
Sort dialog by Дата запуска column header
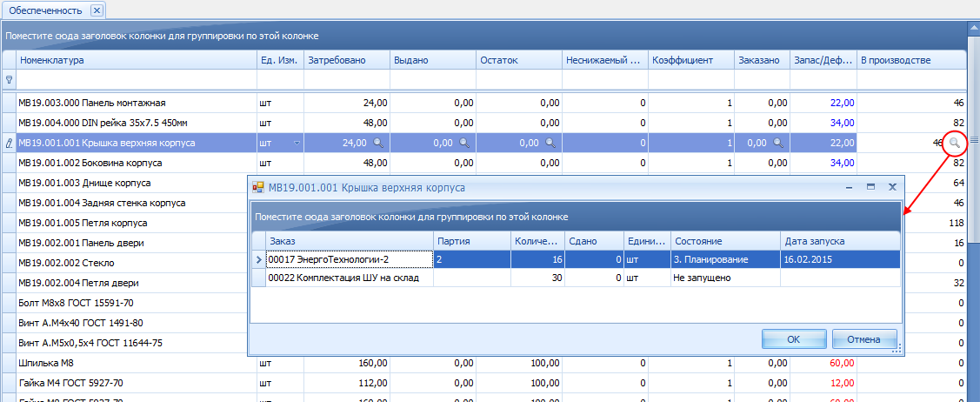(x=840, y=241)
